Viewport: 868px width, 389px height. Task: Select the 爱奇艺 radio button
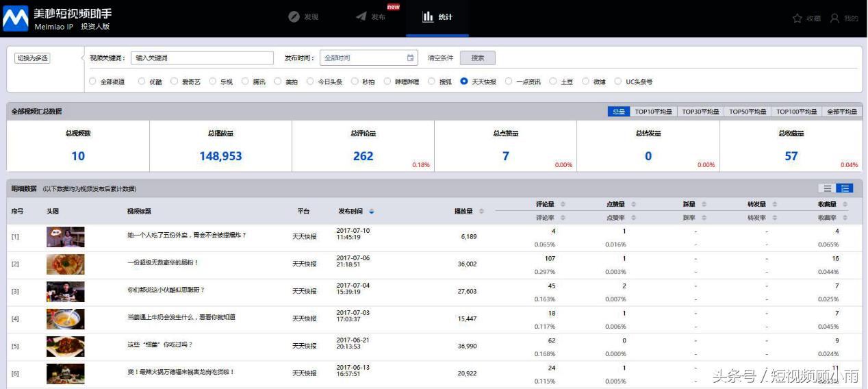174,81
